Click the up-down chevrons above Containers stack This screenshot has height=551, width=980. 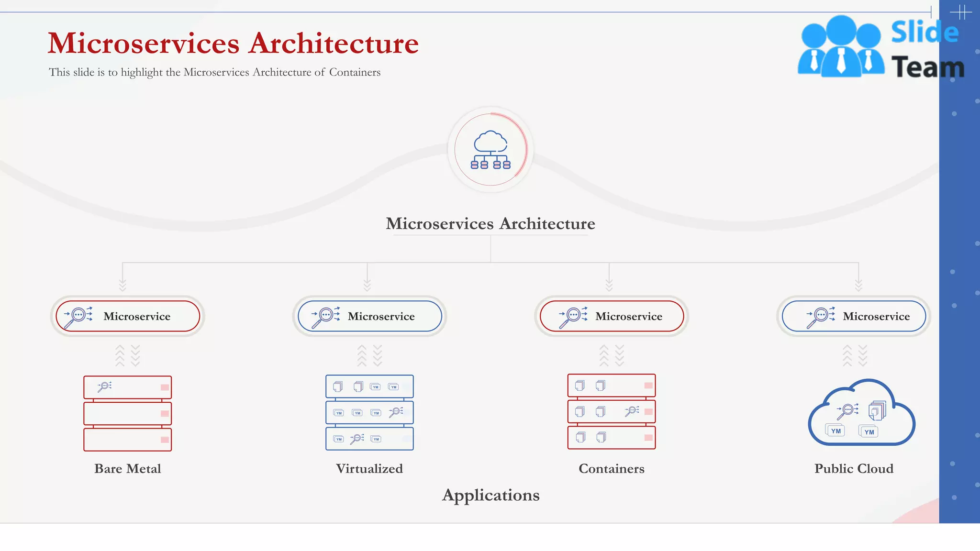[x=612, y=355]
